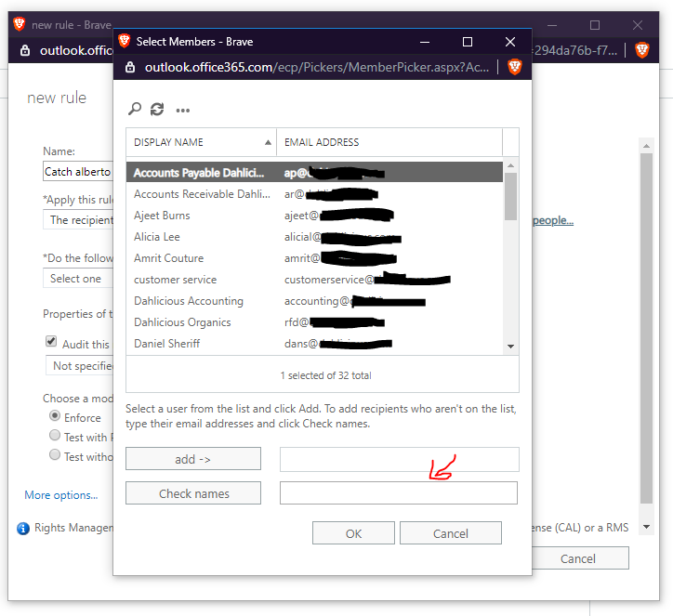
Task: Click the Display Name column header
Action: [202, 142]
